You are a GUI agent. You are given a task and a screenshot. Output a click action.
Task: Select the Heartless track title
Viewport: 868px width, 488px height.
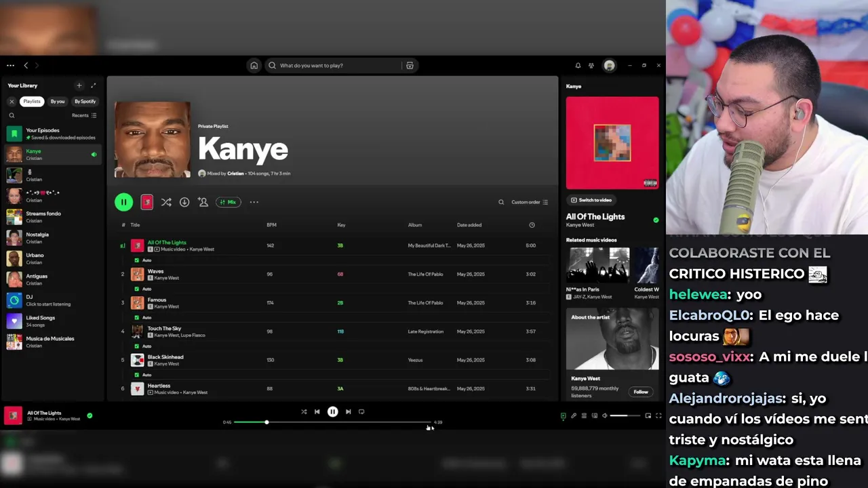(x=159, y=386)
